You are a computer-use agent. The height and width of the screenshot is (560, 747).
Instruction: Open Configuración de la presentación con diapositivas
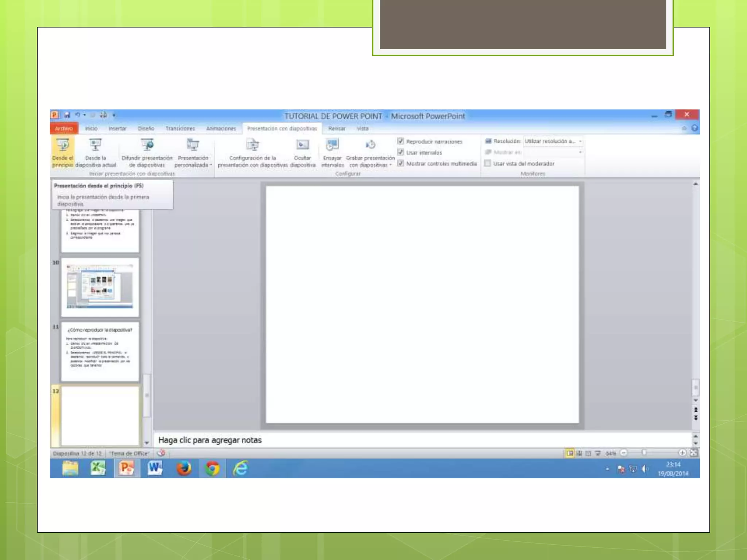pos(252,145)
